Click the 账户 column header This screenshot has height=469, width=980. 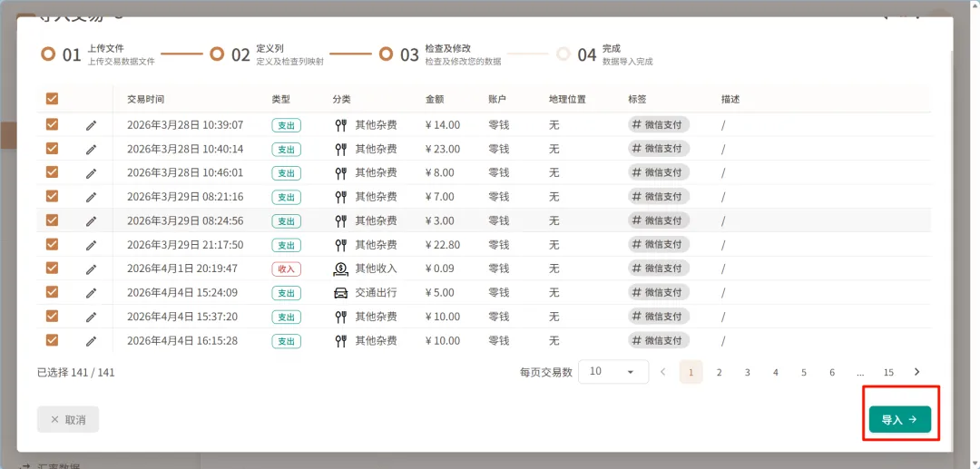pos(497,99)
